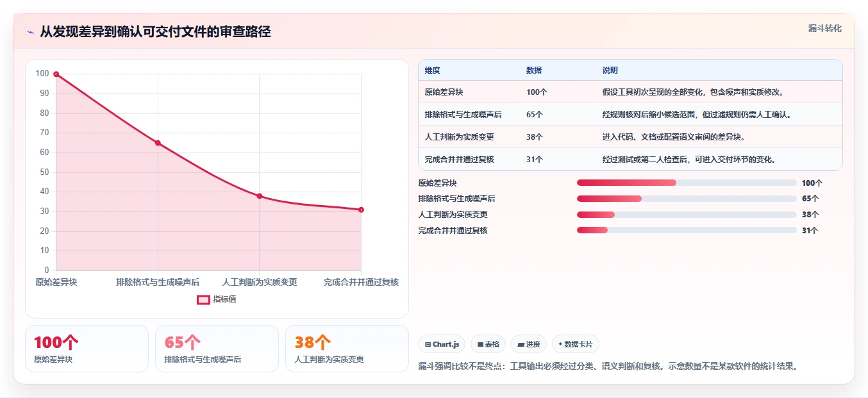Click the 排除格式与生成噪声后 label in the progress list
Image resolution: width=868 pixels, height=398 pixels.
coord(456,199)
